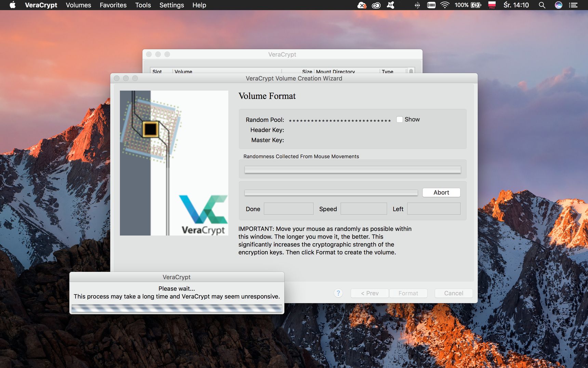Open the VeraCrypt application menu
The width and height of the screenshot is (588, 368).
pos(41,5)
